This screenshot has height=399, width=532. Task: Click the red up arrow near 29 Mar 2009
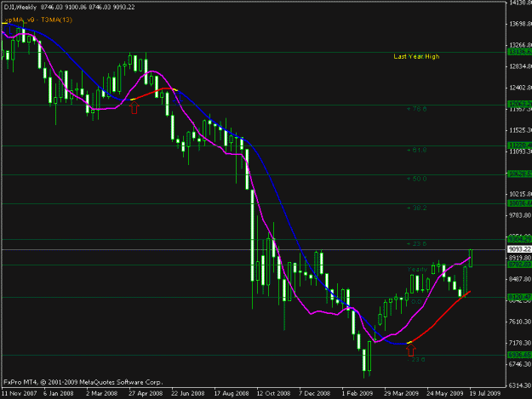point(411,351)
